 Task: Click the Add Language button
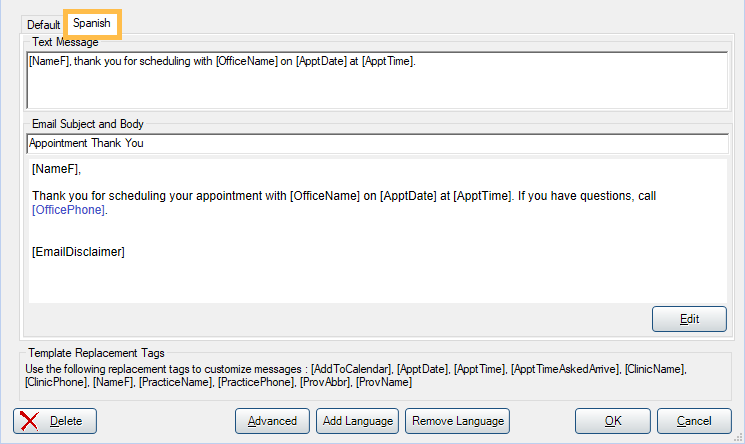358,421
